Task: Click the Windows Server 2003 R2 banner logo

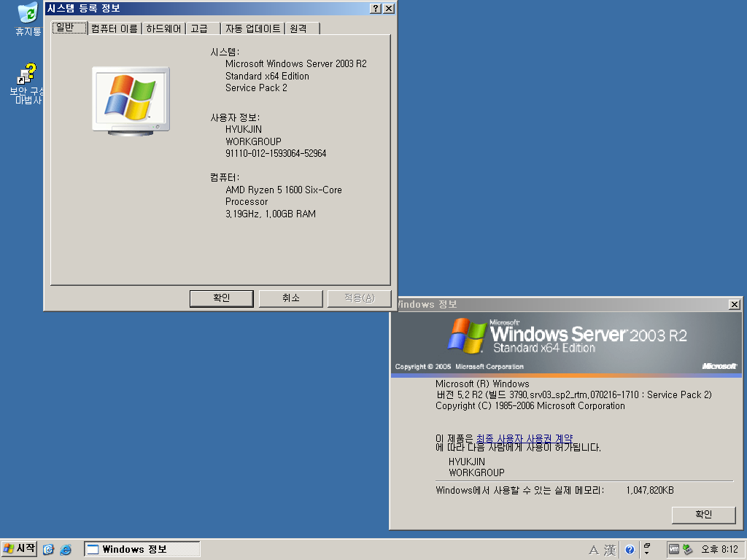Action: (x=566, y=337)
